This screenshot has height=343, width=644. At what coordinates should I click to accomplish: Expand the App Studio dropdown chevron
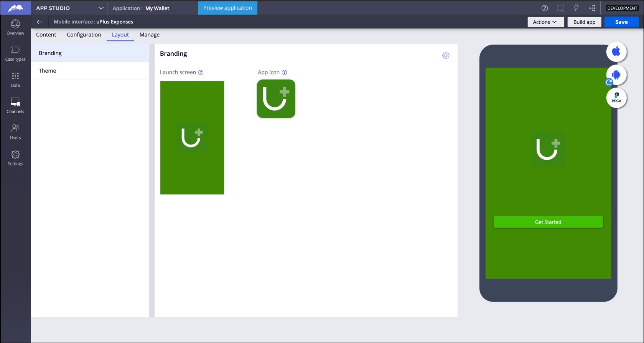point(101,8)
